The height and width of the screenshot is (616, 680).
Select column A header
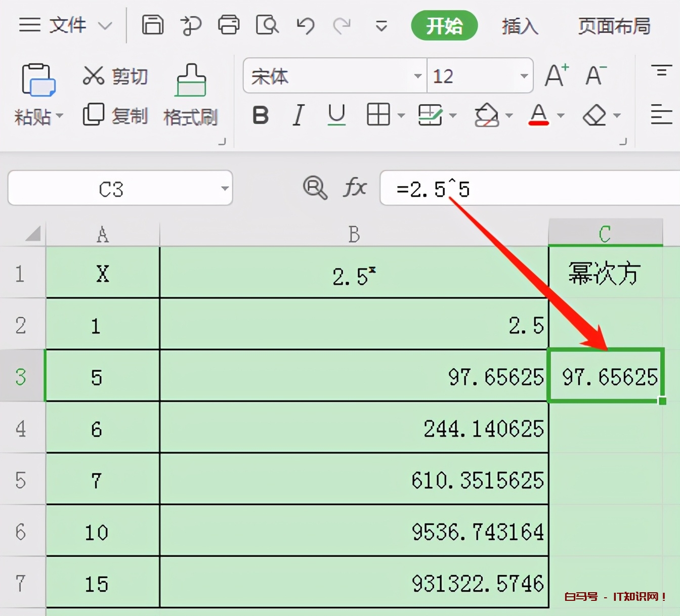[103, 234]
